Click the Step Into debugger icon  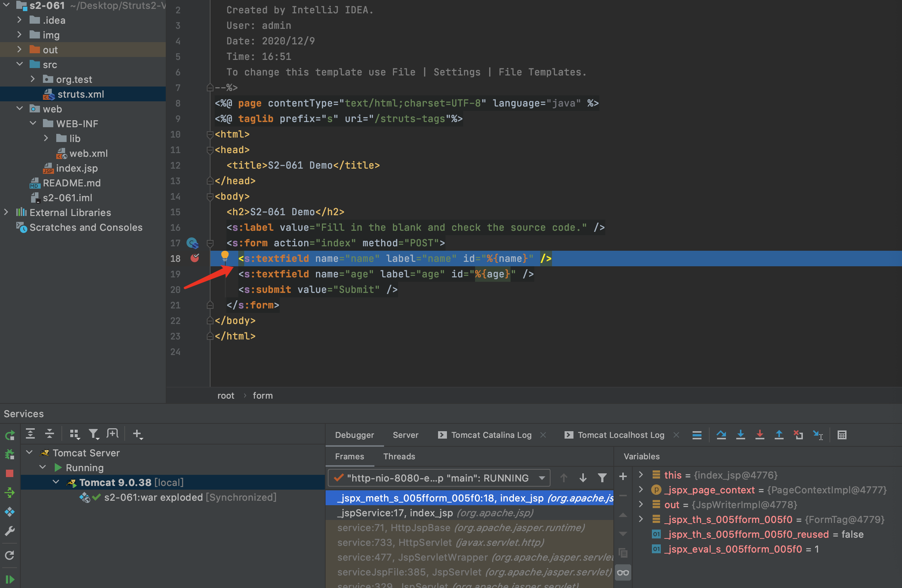[740, 435]
